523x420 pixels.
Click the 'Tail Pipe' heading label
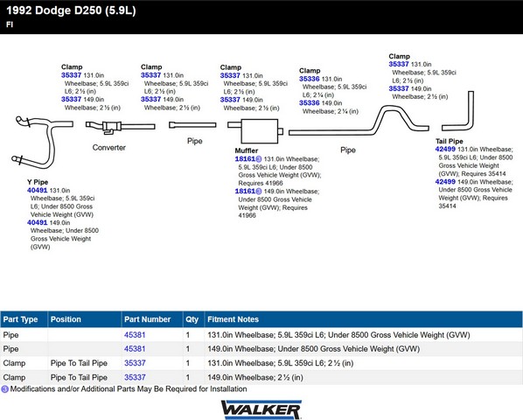(450, 141)
